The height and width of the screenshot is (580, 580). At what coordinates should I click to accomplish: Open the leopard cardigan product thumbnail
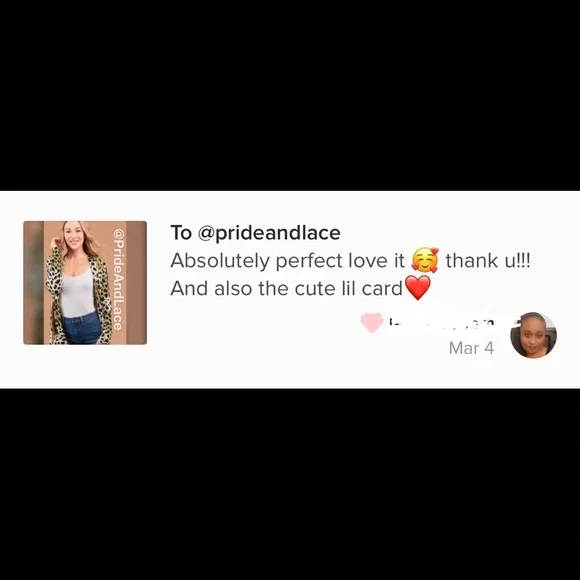(x=85, y=283)
